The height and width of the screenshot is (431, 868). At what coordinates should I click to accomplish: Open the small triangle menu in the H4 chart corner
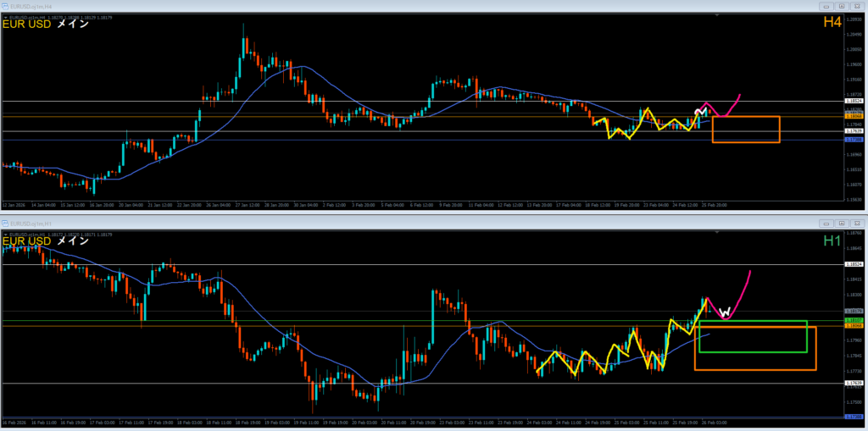click(x=5, y=18)
